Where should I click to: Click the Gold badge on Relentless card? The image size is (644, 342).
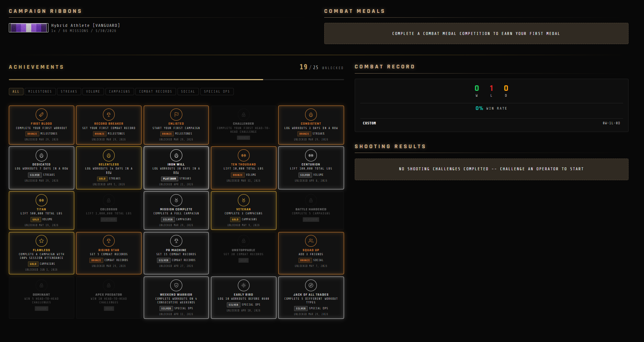click(102, 179)
